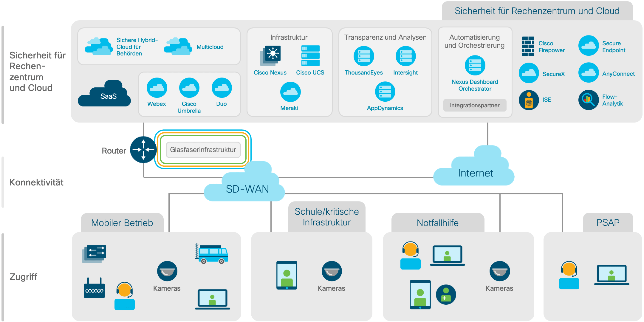Select the headset agent icon in PSAP
The width and height of the screenshot is (644, 322).
coord(569,275)
